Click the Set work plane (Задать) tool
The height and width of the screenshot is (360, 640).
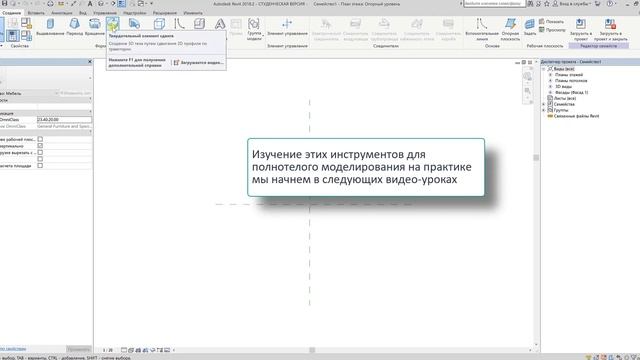(530, 27)
